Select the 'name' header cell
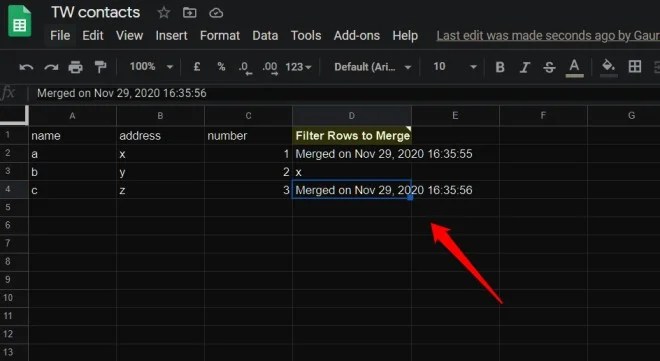This screenshot has height=361, width=660. tap(72, 135)
